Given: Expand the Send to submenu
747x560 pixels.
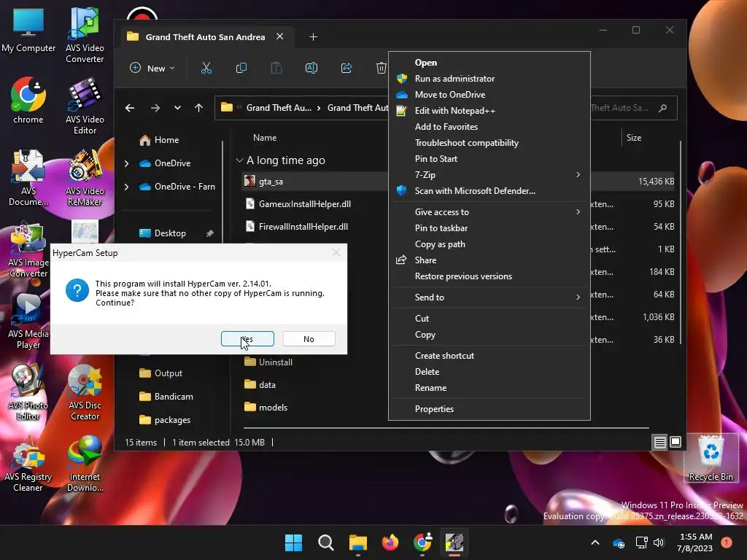Looking at the screenshot, I should [489, 297].
